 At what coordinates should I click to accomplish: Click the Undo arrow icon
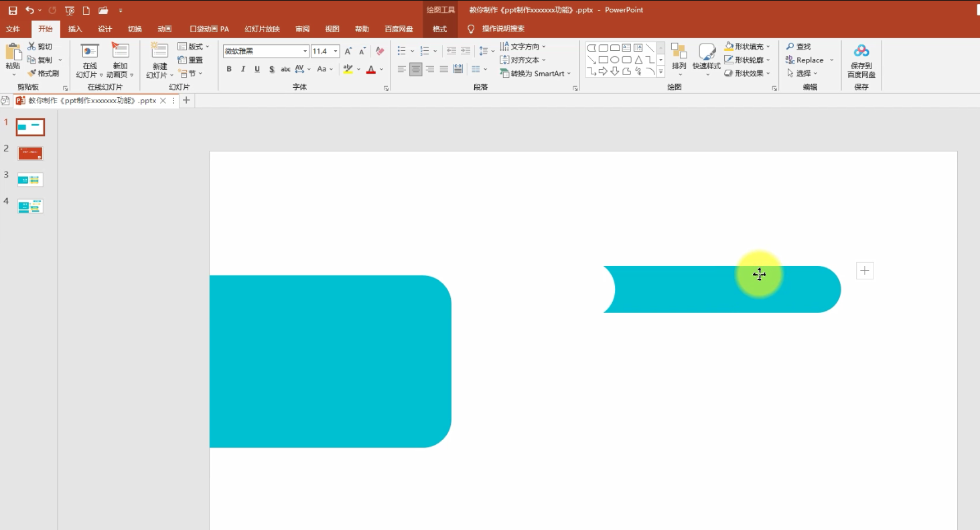point(29,10)
